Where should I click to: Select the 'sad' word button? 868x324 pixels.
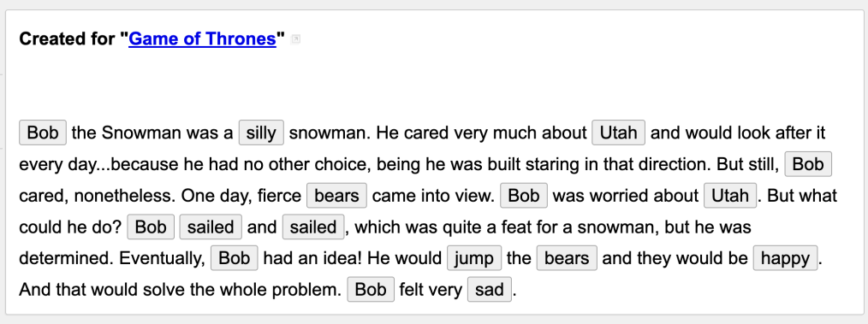click(490, 290)
